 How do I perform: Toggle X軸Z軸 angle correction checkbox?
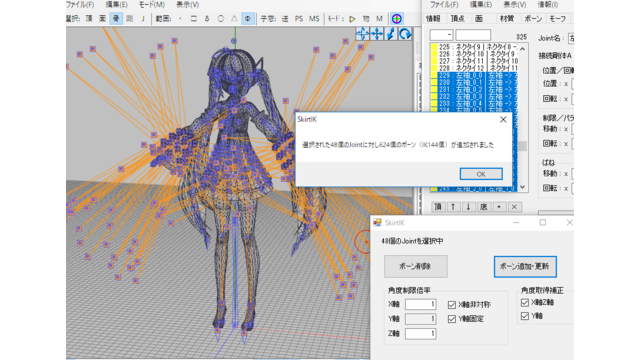(x=525, y=302)
